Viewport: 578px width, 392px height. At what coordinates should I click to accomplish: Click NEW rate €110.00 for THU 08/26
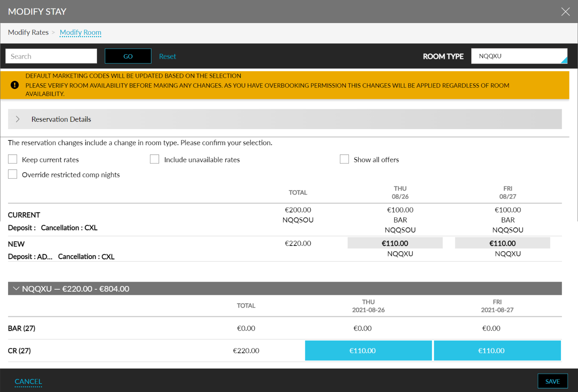(x=395, y=243)
